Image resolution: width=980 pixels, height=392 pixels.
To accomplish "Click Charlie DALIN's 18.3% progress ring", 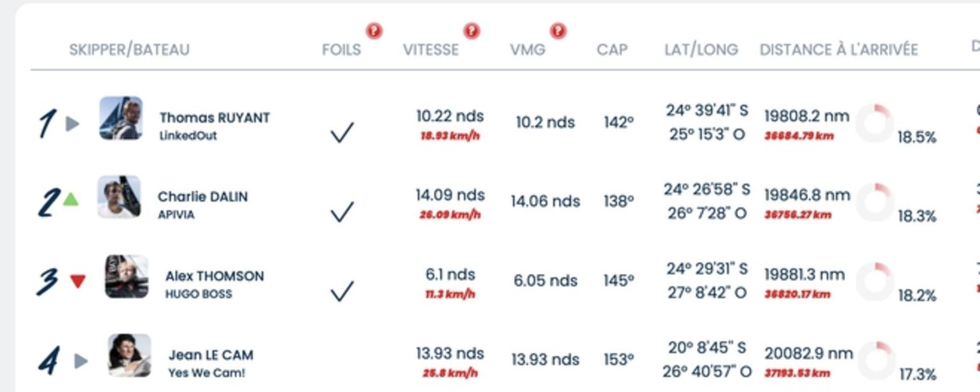I will 875,202.
